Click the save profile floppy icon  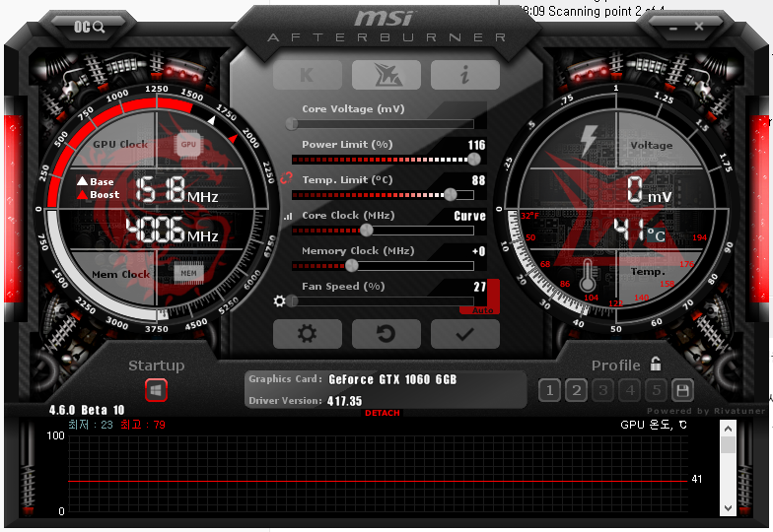point(682,390)
